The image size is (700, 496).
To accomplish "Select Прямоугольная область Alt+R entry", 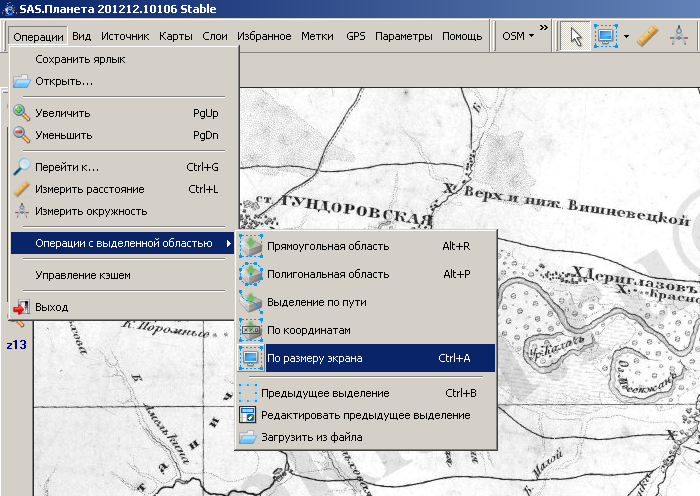I will (366, 246).
